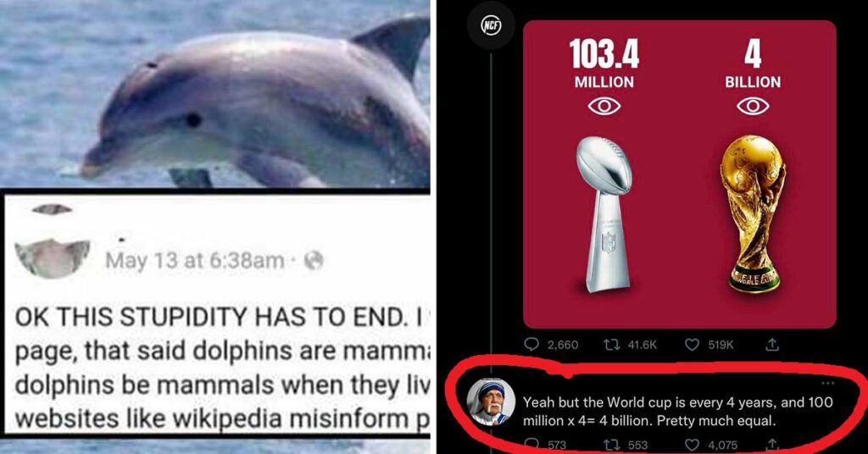Click the public globe icon beside the timestamp

pos(314,260)
